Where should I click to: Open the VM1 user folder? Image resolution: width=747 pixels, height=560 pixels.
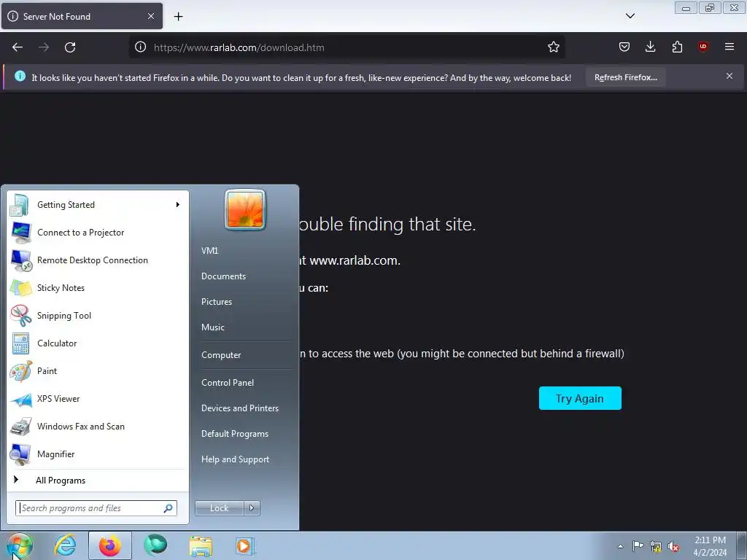coord(209,251)
